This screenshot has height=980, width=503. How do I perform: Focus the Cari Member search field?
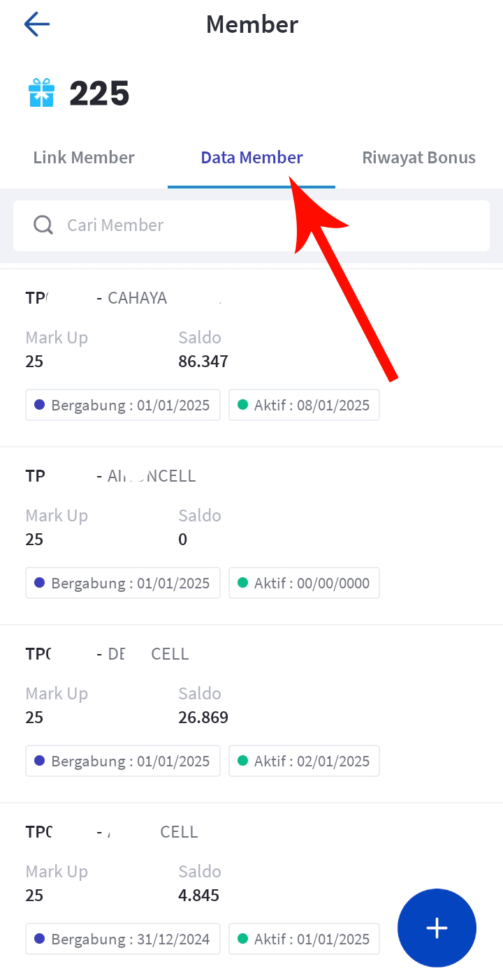265,225
